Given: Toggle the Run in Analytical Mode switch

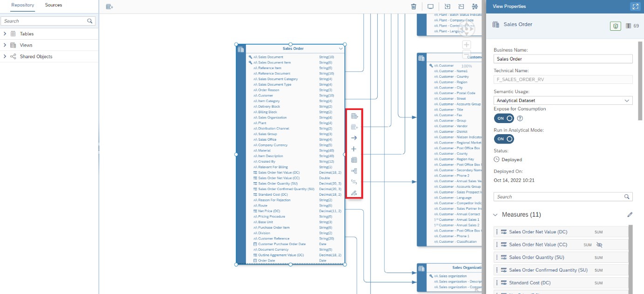Looking at the screenshot, I should click(504, 139).
